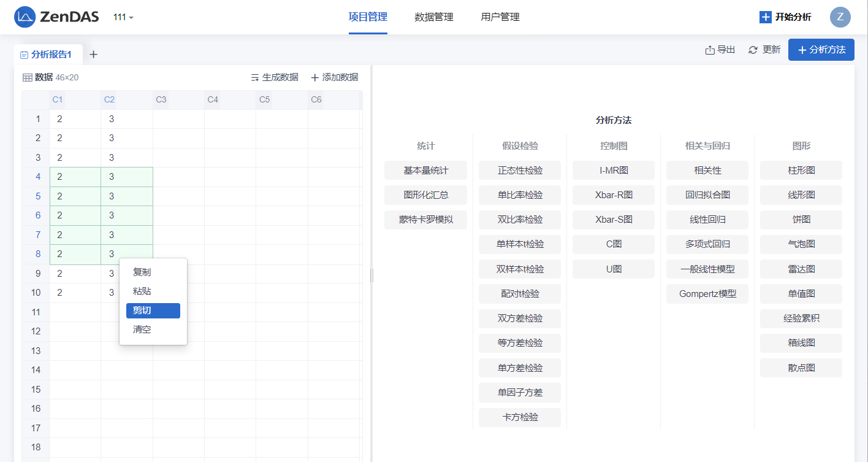Viewport: 868px width, 462px height.
Task: Select column header C3
Action: coord(178,99)
